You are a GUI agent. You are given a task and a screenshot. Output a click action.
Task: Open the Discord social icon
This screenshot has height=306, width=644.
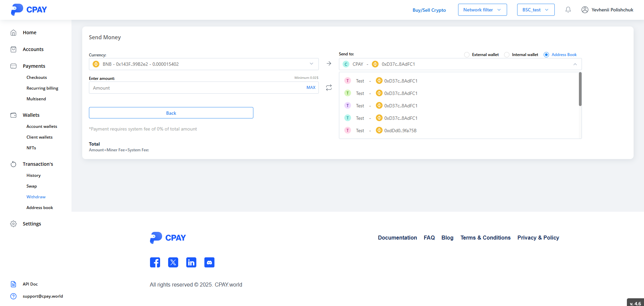pyautogui.click(x=209, y=262)
